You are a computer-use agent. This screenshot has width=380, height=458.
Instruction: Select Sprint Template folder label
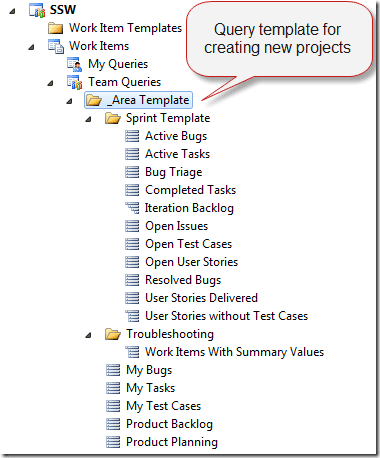coord(168,118)
